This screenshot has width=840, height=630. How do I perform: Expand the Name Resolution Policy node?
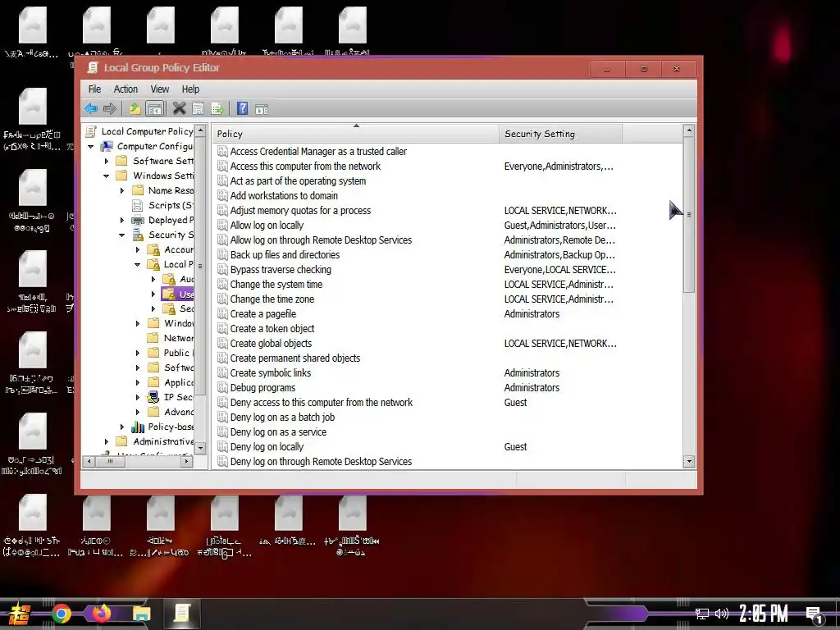121,190
